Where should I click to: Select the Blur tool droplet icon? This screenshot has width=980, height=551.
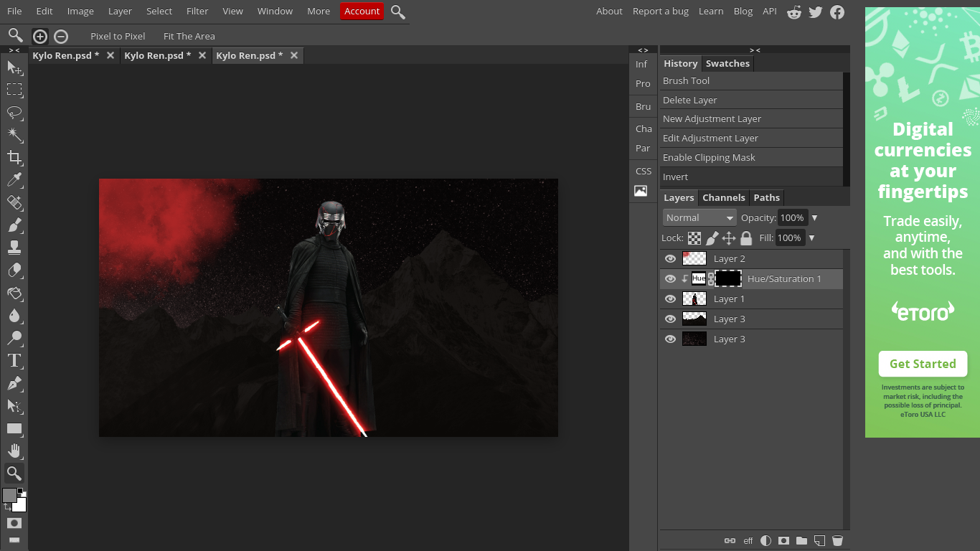14,316
